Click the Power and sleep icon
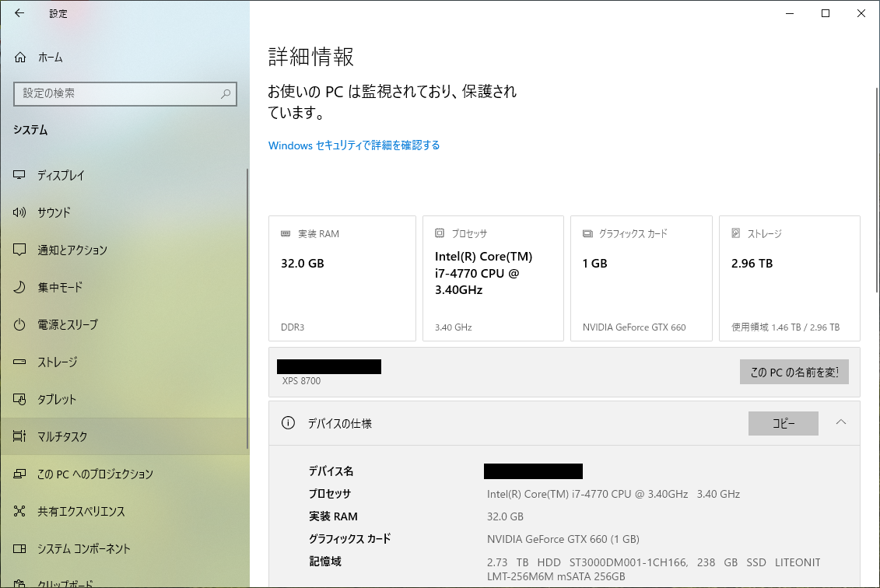 tap(20, 325)
